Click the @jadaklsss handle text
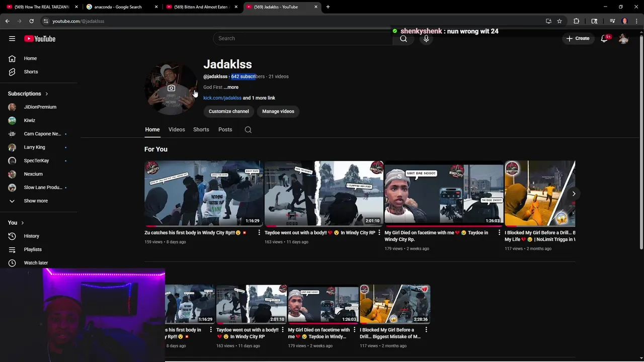This screenshot has width=644, height=362. click(x=215, y=76)
